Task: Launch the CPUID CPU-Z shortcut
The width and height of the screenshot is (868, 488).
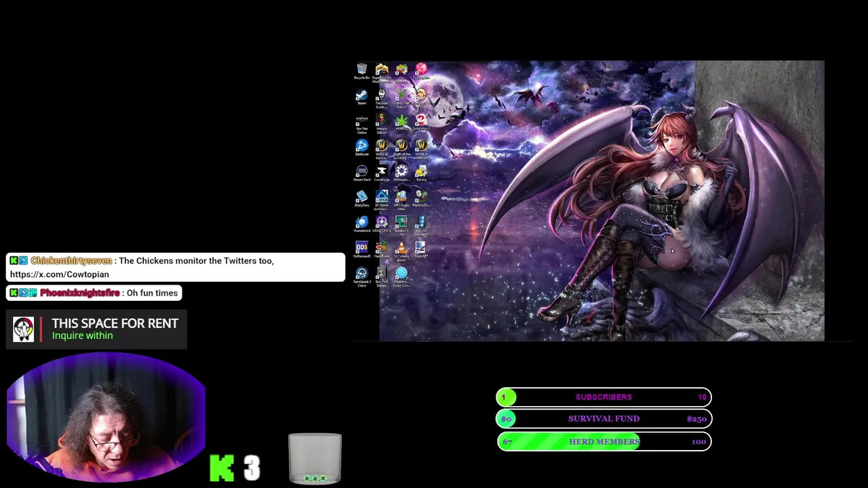Action: pyautogui.click(x=382, y=224)
